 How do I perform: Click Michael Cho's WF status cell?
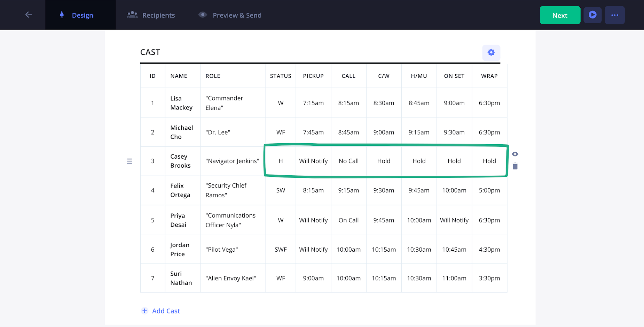[x=281, y=132]
